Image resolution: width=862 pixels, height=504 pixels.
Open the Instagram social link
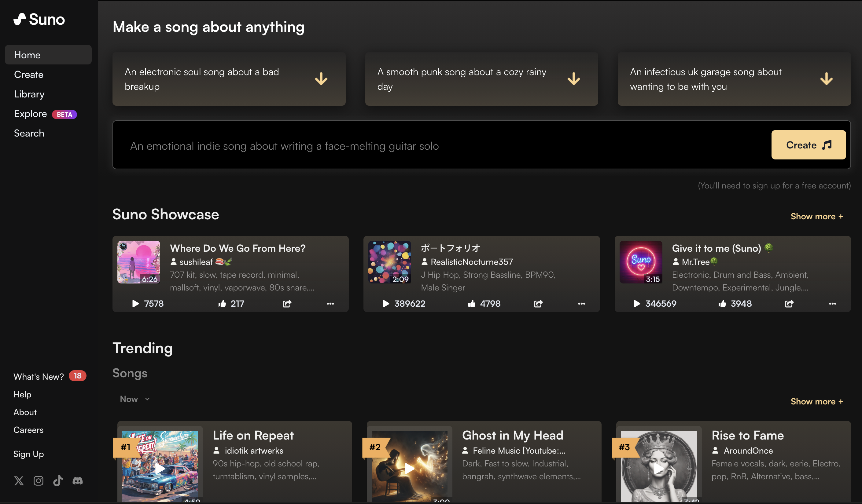pos(38,481)
